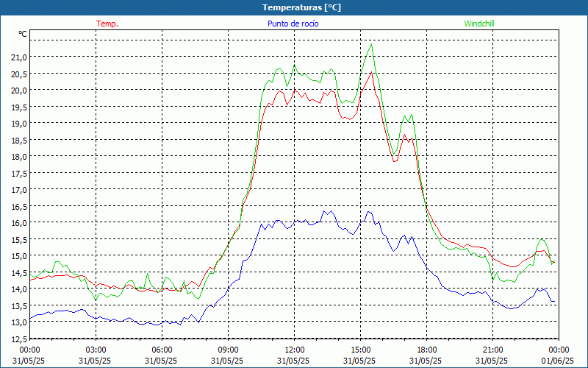Click the 06:00 time axis label
The image size is (588, 368).
pyautogui.click(x=162, y=350)
